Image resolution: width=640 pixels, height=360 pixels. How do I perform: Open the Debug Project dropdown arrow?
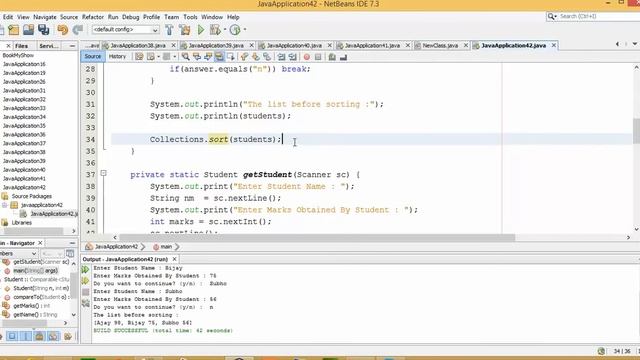224,29
